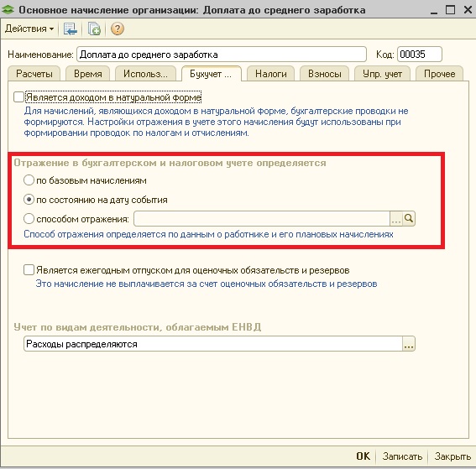This screenshot has height=469, width=476.
Task: Click the green app icon in title bar
Action: click(8, 10)
